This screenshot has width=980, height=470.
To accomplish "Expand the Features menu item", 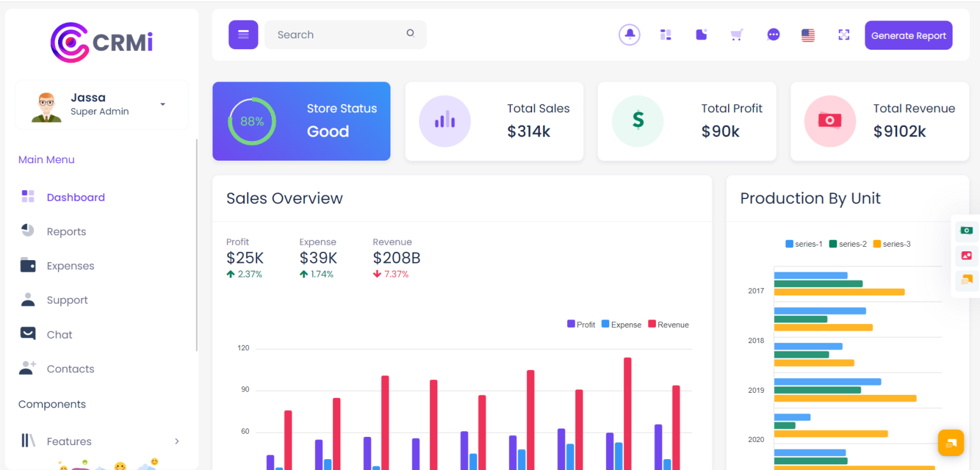I will point(68,441).
